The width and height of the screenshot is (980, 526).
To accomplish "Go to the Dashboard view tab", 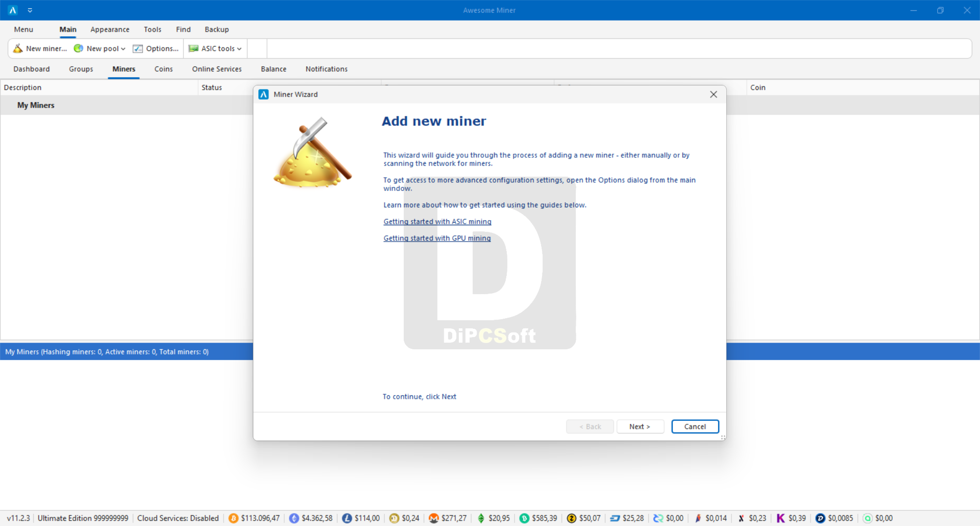I will (32, 69).
